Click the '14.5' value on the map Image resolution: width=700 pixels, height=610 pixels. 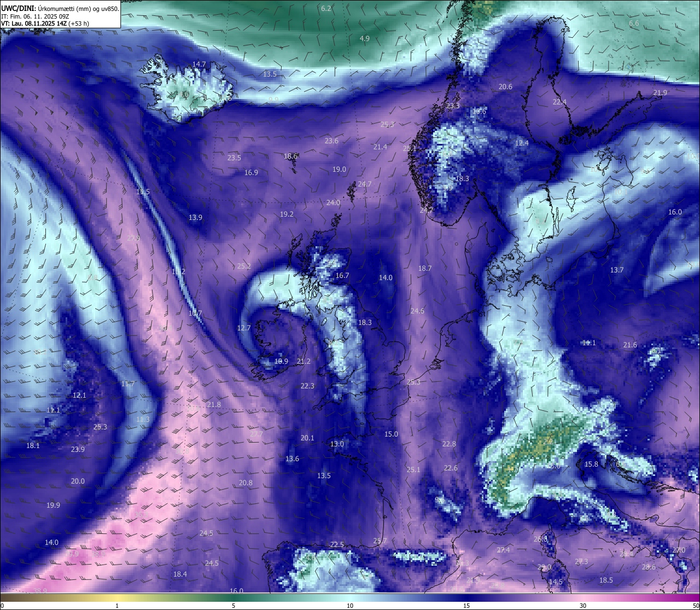(556, 582)
